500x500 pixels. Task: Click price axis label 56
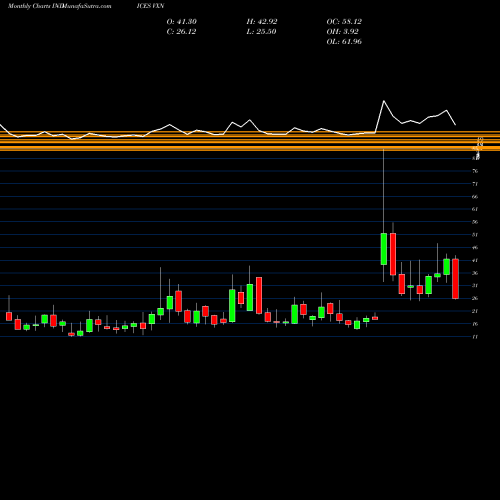[x=475, y=222]
